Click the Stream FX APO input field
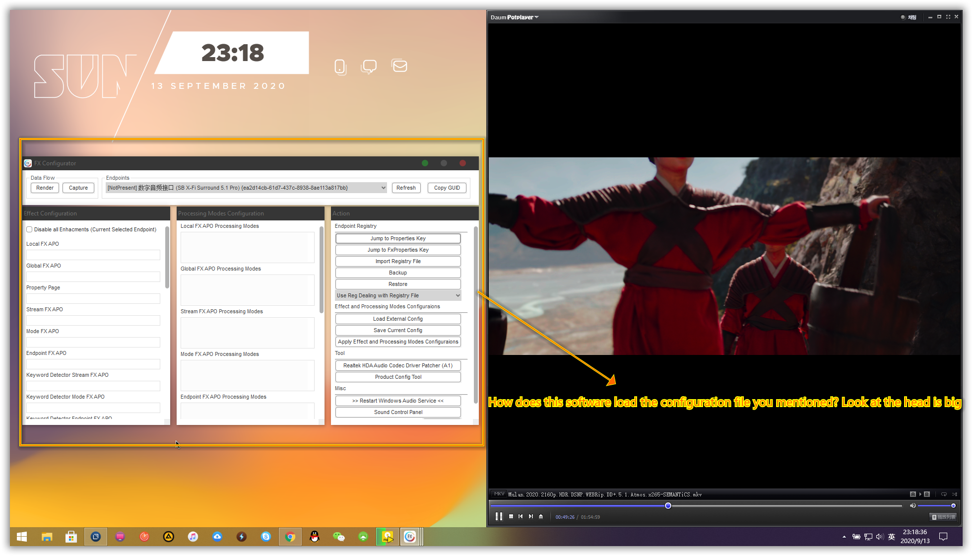 [x=93, y=320]
